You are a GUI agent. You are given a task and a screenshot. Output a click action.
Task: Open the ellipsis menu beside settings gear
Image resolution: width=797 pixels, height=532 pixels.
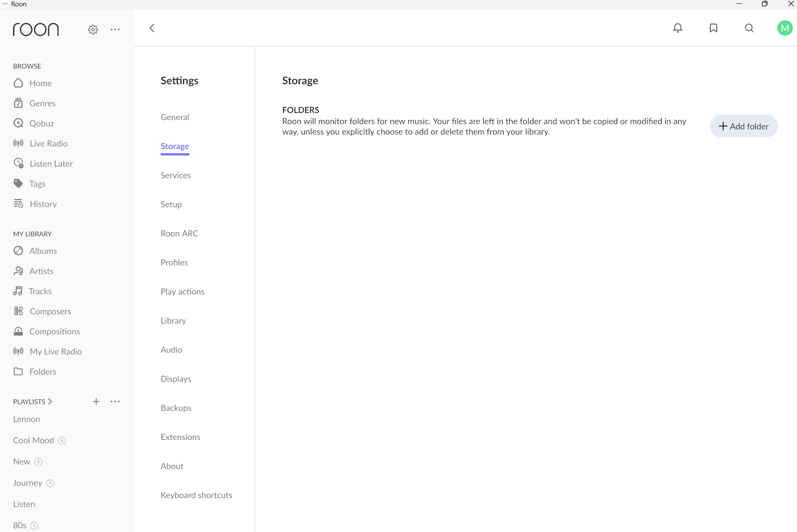point(115,29)
